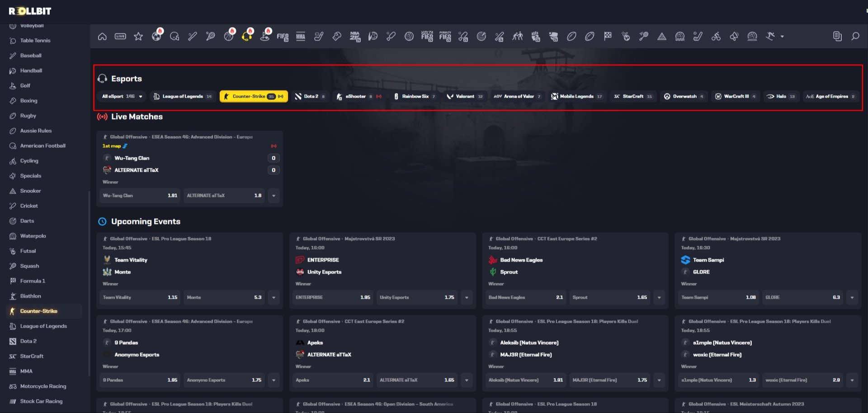This screenshot has height=413, width=868.
Task: Bet on Apeks at 2.1
Action: 333,380
